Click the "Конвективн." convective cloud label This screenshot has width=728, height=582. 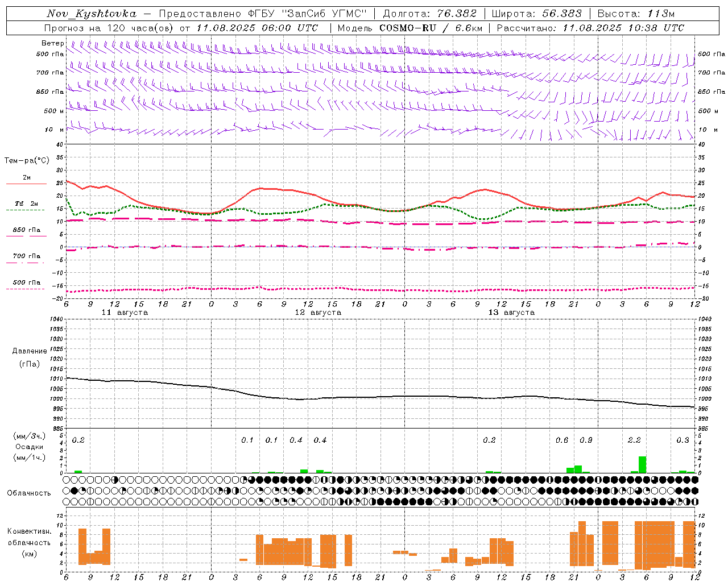(29, 531)
